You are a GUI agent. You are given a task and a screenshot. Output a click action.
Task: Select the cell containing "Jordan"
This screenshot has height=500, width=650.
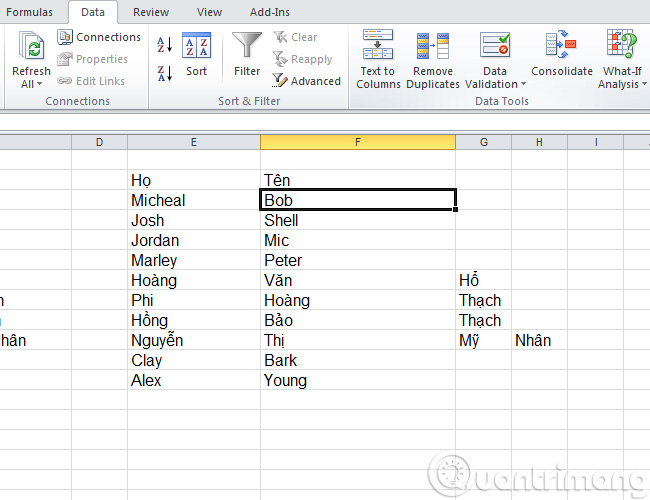point(194,240)
